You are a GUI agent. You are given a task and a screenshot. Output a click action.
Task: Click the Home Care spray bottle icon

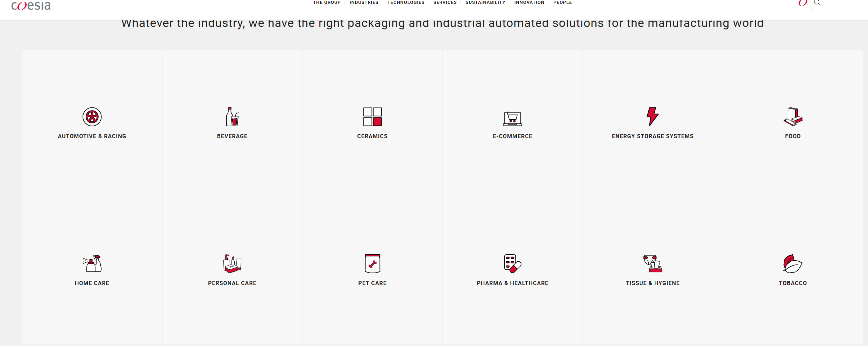tap(92, 263)
